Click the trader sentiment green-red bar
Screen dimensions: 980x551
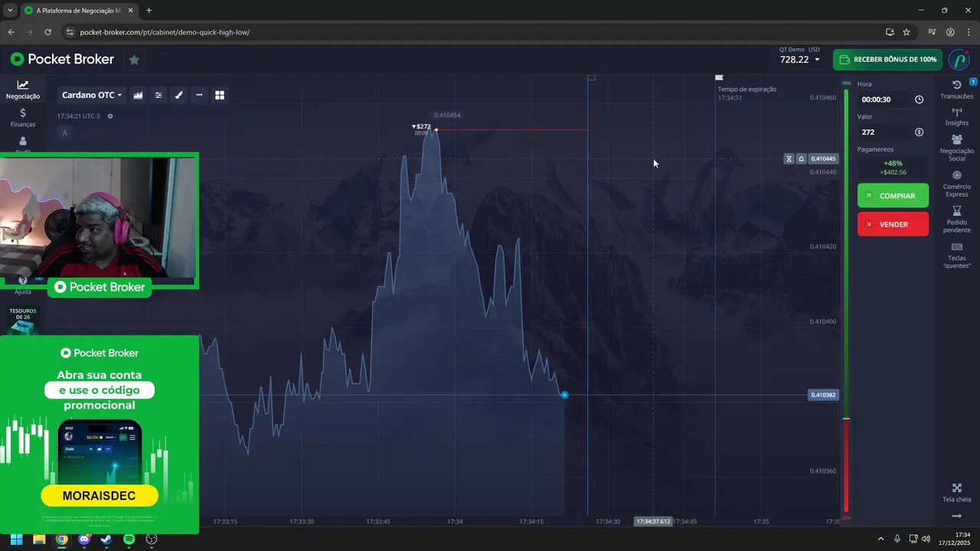click(846, 301)
